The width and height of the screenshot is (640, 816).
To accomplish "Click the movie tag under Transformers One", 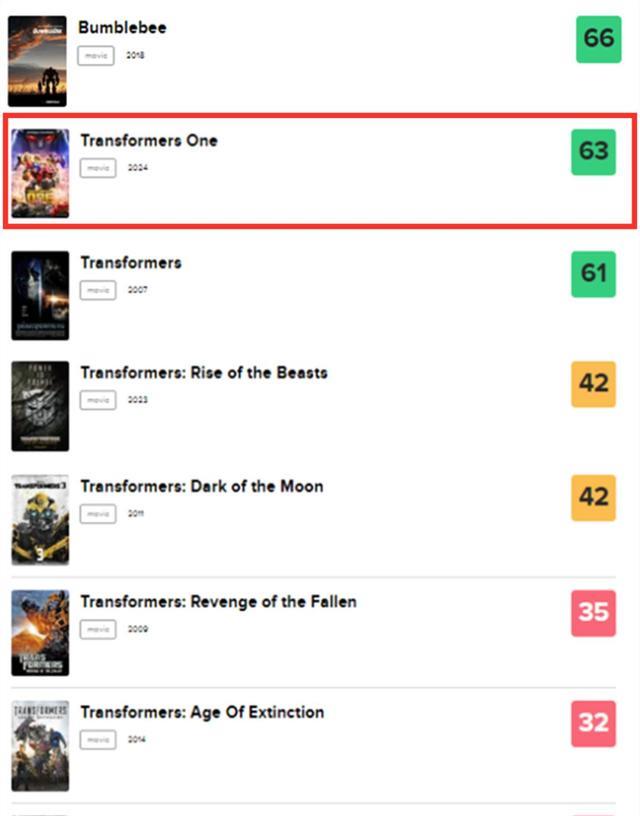I will point(98,168).
